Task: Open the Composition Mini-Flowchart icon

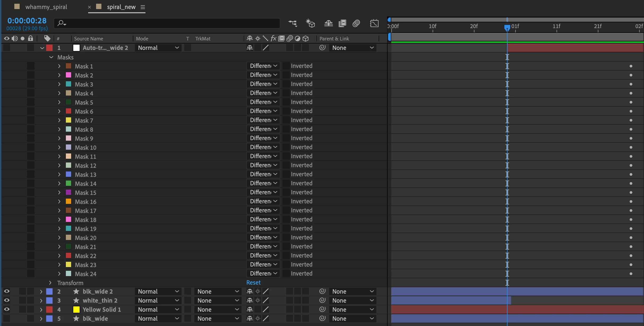Action: coord(293,23)
